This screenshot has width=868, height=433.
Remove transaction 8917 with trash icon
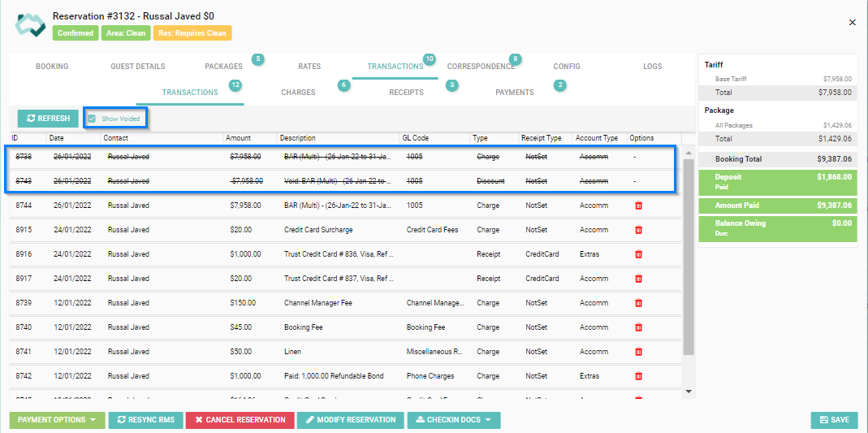638,279
